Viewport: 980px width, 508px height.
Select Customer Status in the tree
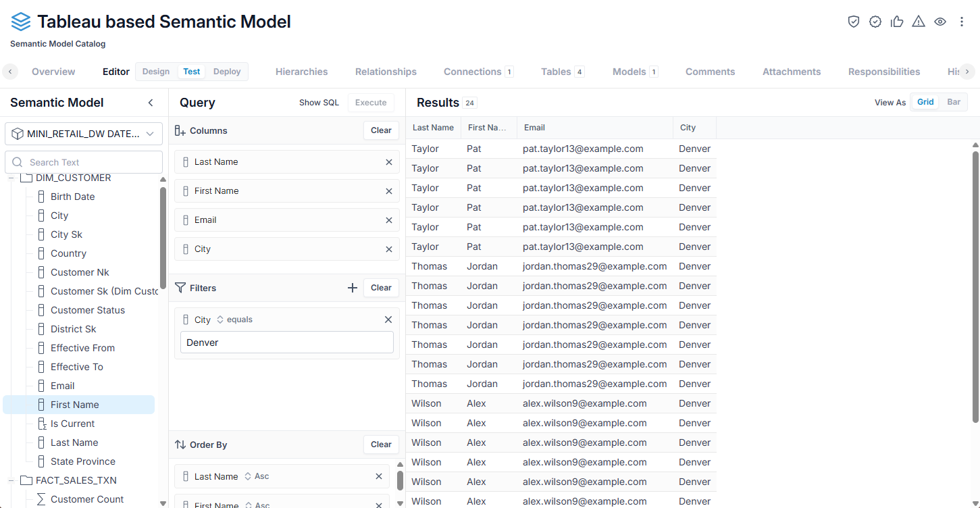point(88,310)
